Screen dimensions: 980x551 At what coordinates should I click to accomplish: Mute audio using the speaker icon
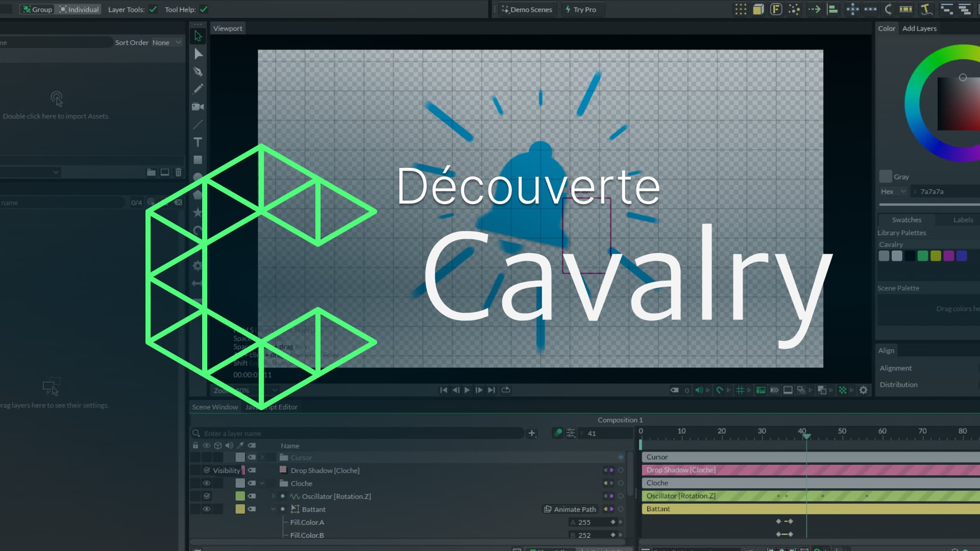point(698,389)
